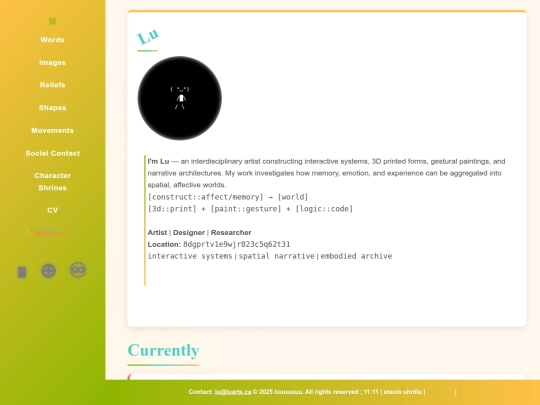Click the tilted Lu title heading
Image resolution: width=540 pixels, height=405 pixels.
[148, 36]
